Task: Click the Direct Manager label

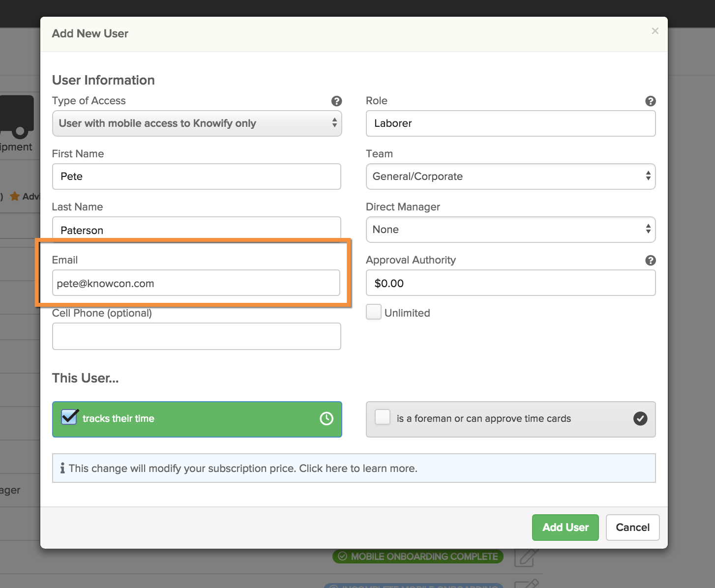Action: tap(403, 207)
